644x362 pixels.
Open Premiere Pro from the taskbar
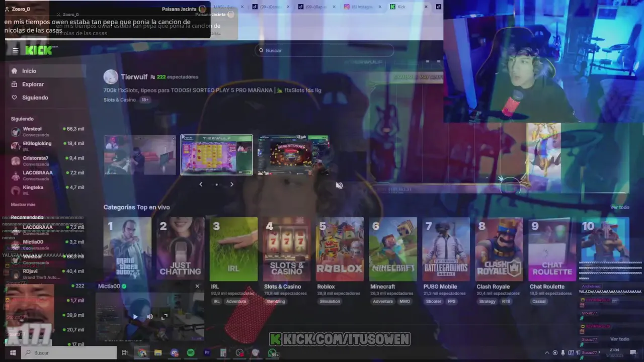(207, 353)
